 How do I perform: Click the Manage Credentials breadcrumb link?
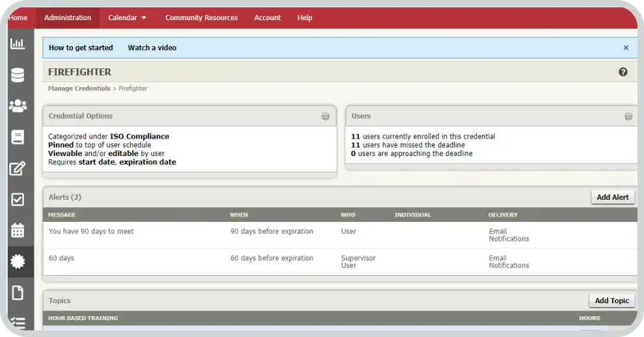79,88
